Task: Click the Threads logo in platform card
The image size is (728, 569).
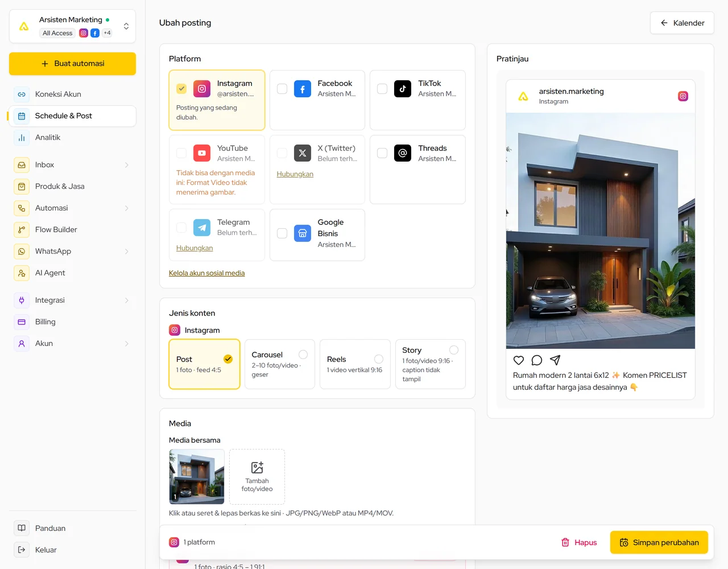Action: [403, 153]
